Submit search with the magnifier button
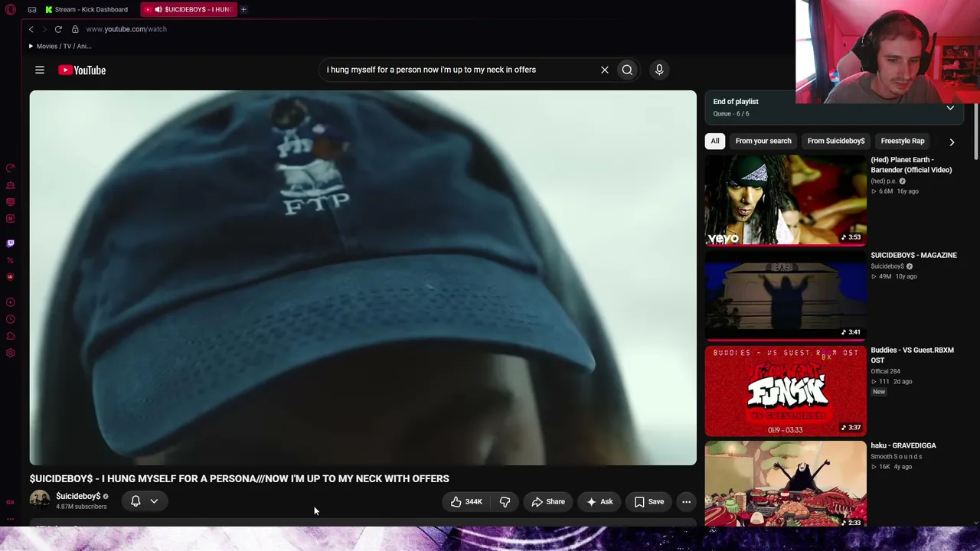 coord(627,70)
